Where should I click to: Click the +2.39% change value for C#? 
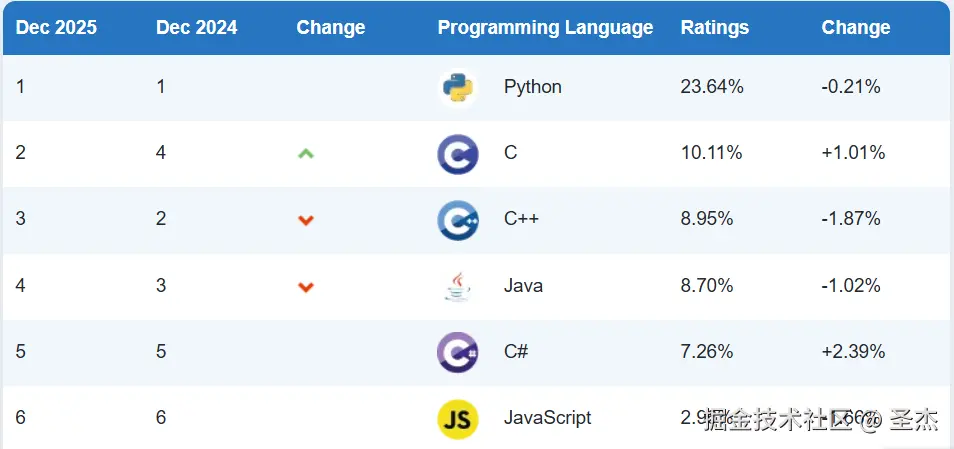click(853, 352)
